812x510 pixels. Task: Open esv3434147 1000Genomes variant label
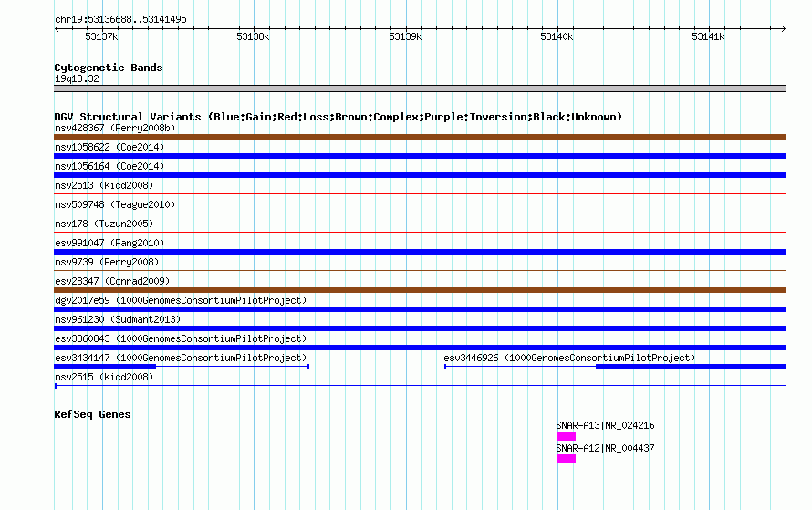pos(181,358)
